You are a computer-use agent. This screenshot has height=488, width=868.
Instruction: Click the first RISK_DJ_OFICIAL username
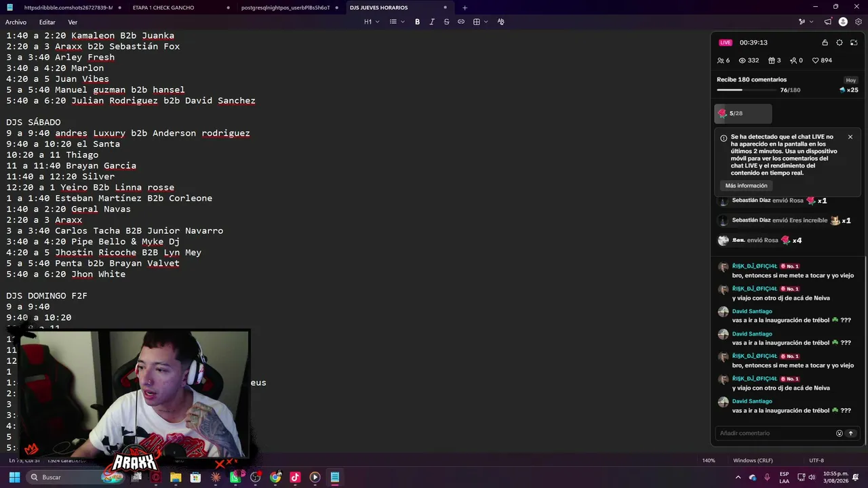pos(754,266)
